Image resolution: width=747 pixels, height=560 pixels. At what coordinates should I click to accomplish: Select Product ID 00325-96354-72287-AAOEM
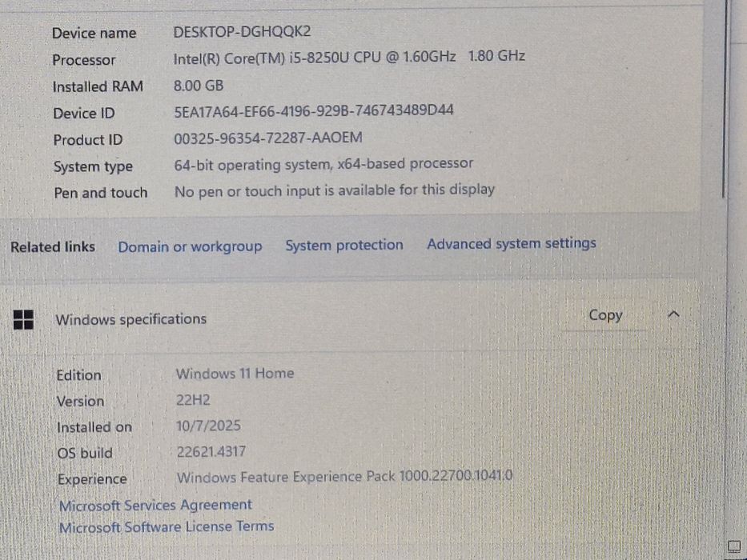(x=267, y=138)
